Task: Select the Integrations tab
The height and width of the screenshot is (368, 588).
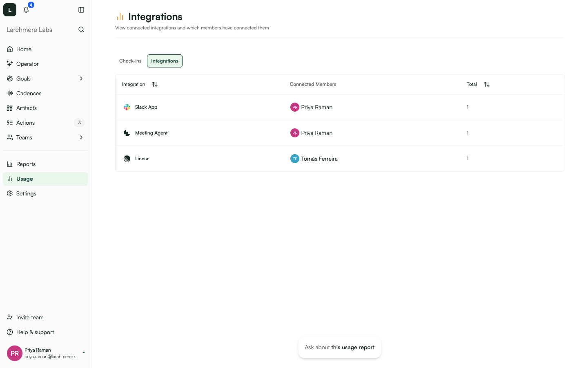Action: [x=165, y=61]
